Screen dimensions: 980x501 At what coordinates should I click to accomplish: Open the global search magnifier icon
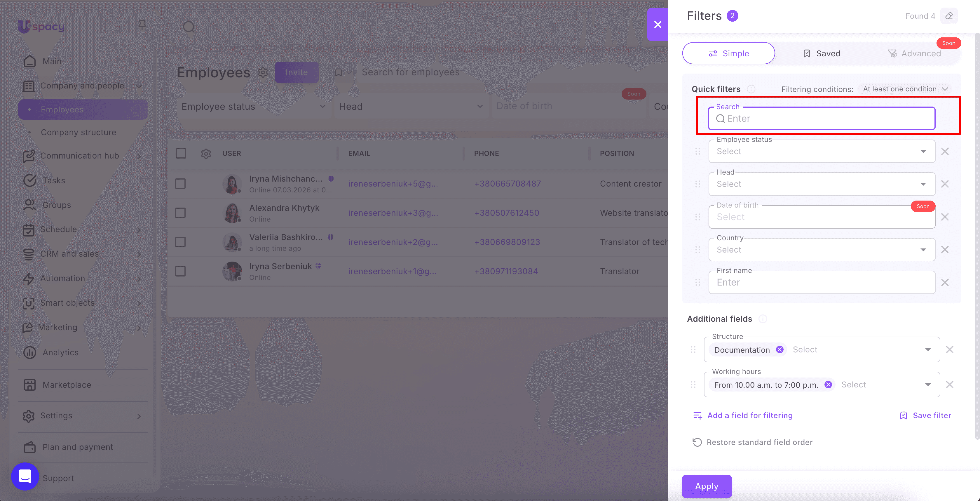189,27
